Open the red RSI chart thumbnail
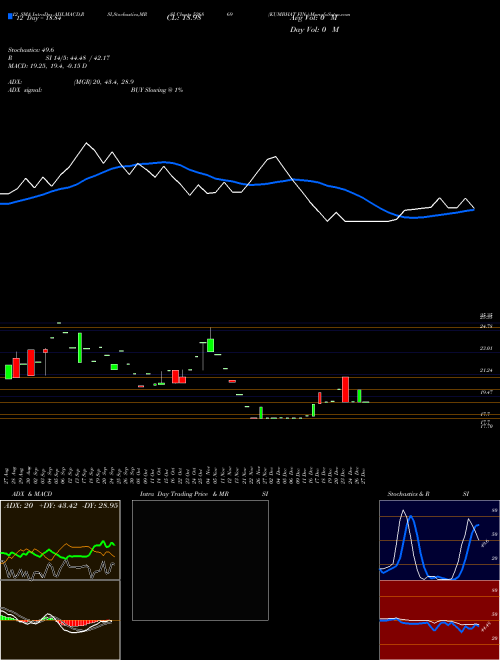 click(x=439, y=620)
